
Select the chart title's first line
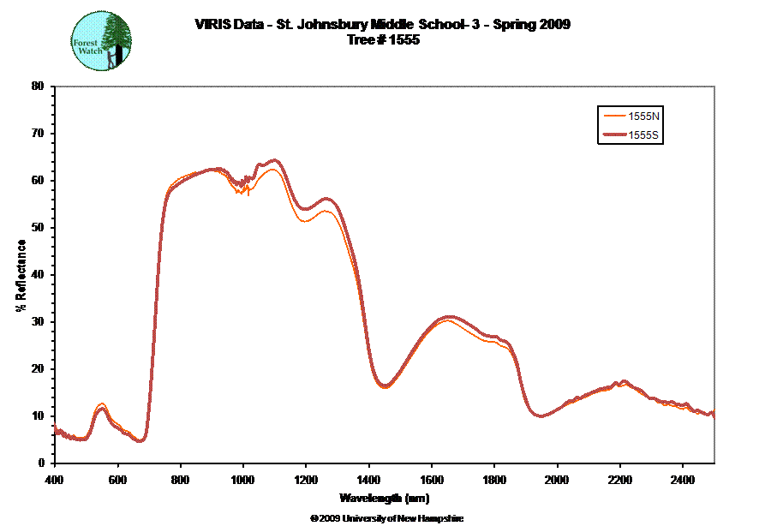tap(382, 25)
